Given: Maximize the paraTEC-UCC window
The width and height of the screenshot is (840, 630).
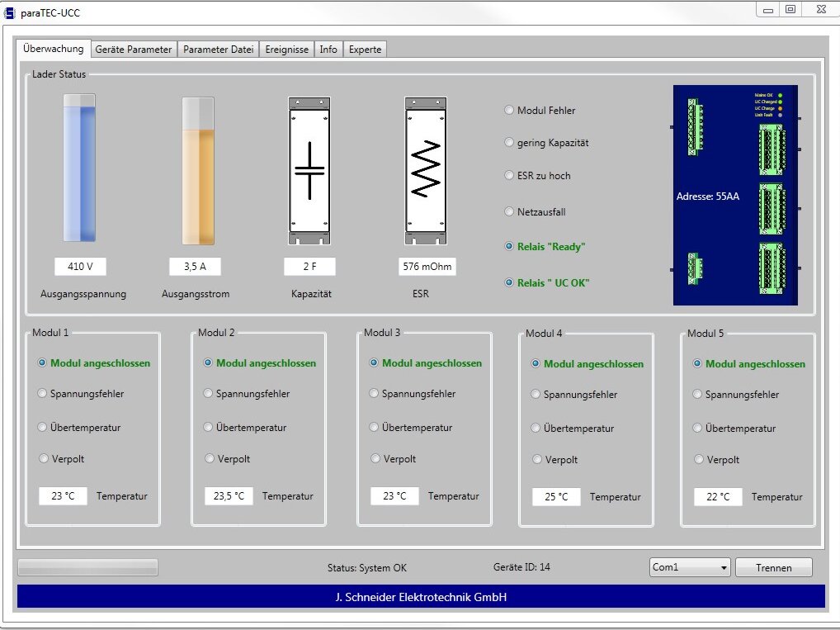Looking at the screenshot, I should pos(790,9).
